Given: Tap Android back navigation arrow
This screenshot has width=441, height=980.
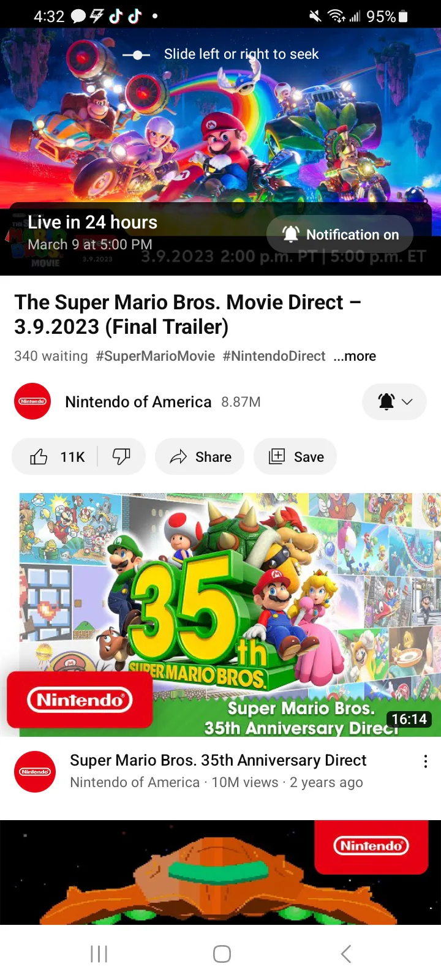Looking at the screenshot, I should (x=346, y=954).
